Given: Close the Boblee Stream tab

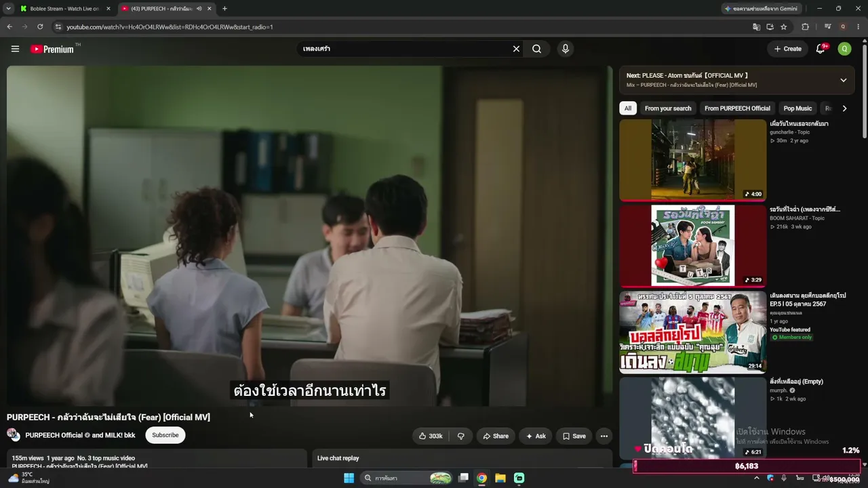Looking at the screenshot, I should coord(108,9).
